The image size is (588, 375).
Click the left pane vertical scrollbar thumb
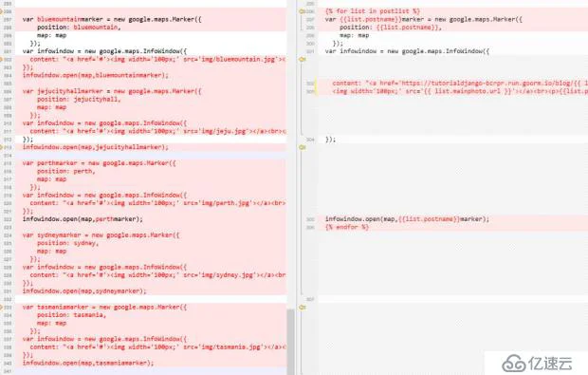tap(290, 342)
